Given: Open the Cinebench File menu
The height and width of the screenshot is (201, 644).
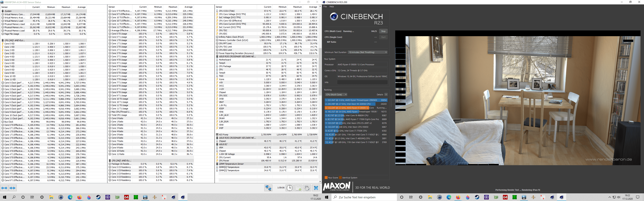Looking at the screenshot, I should click(x=325, y=7).
